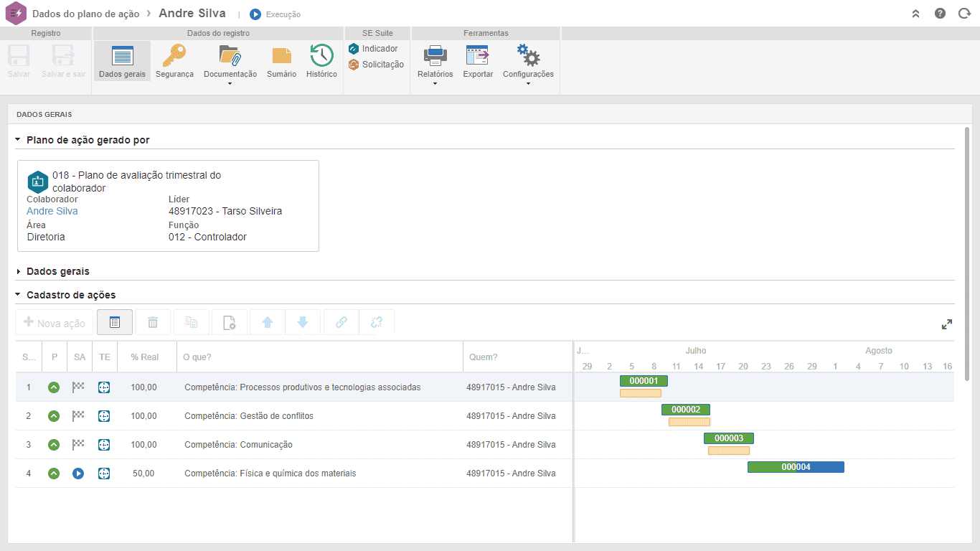This screenshot has width=980, height=551.
Task: Open the Configurações menu
Action: coord(528,65)
